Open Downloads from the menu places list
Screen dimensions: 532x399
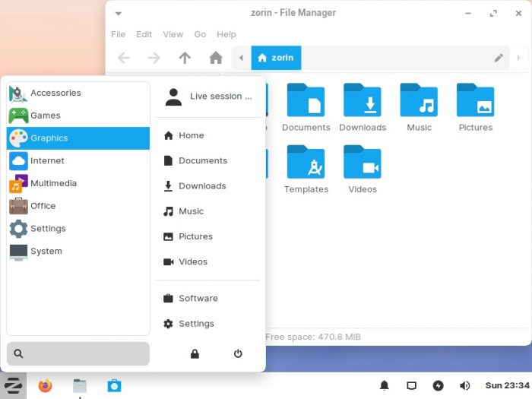[x=201, y=186]
